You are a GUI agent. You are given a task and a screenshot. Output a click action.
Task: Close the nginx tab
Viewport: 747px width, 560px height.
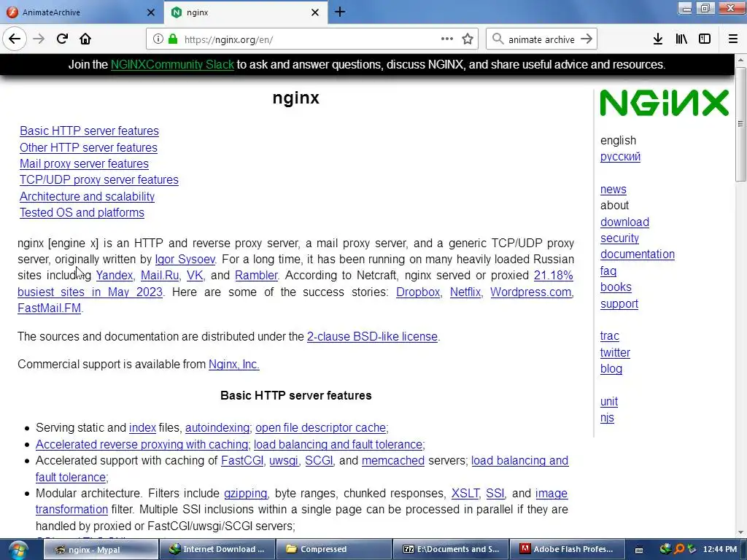tap(315, 12)
